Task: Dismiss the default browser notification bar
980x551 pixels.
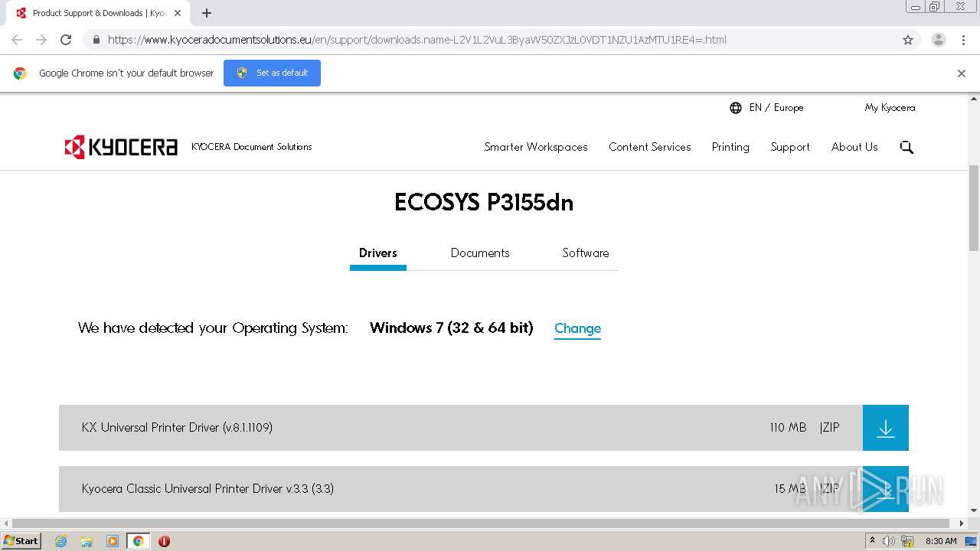Action: click(962, 73)
